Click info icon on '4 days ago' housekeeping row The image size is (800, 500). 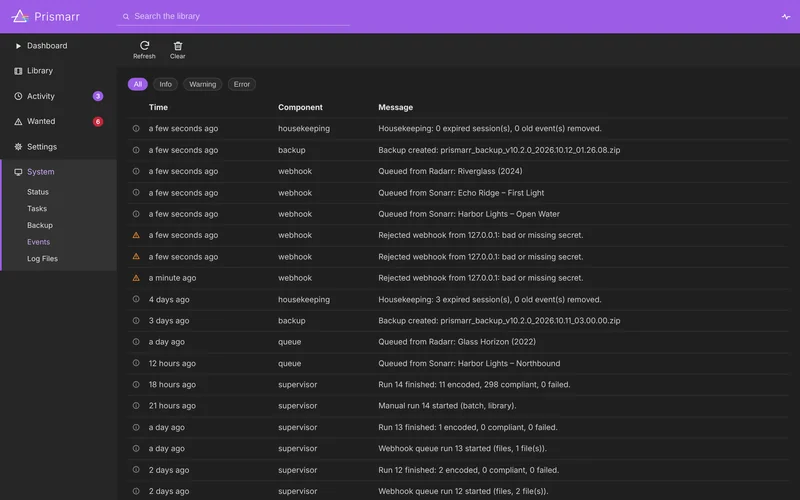point(136,299)
